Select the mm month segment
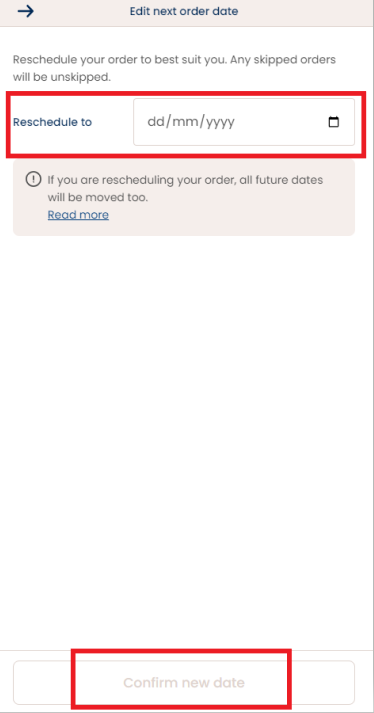The width and height of the screenshot is (374, 713). pos(185,122)
